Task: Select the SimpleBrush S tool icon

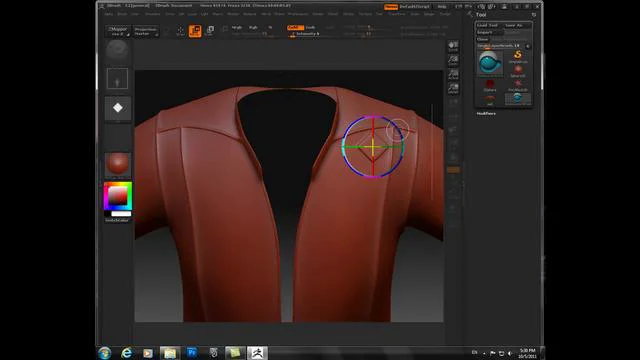Action: [518, 56]
